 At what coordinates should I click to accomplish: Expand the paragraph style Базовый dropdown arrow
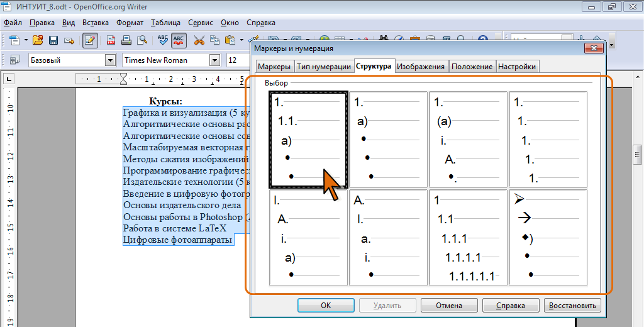tap(110, 60)
